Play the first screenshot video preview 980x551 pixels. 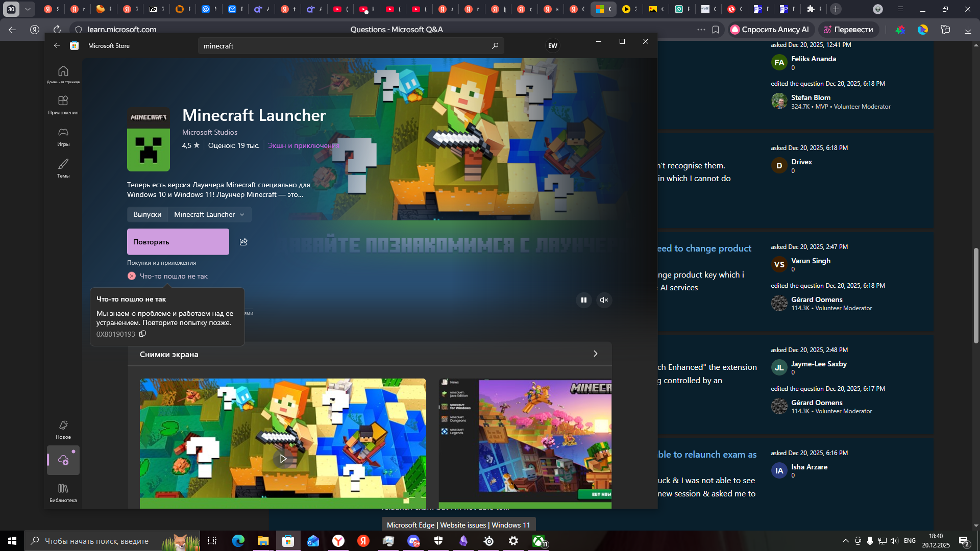(283, 458)
